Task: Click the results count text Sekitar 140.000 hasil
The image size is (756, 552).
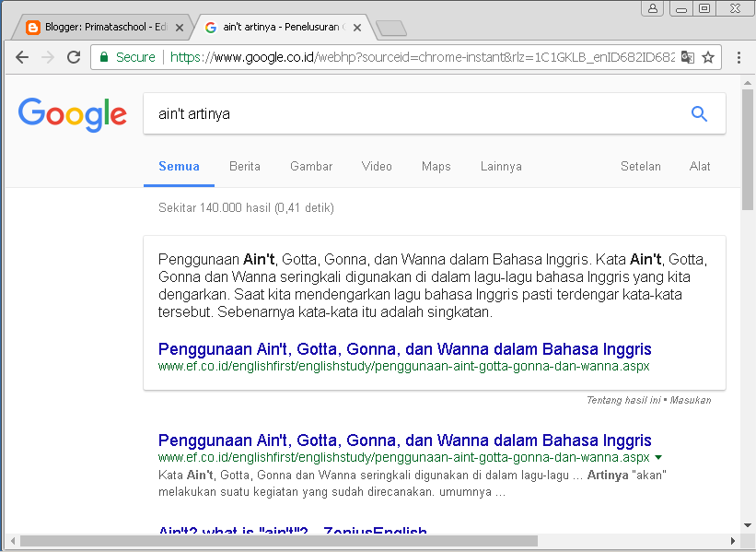Action: coord(246,208)
